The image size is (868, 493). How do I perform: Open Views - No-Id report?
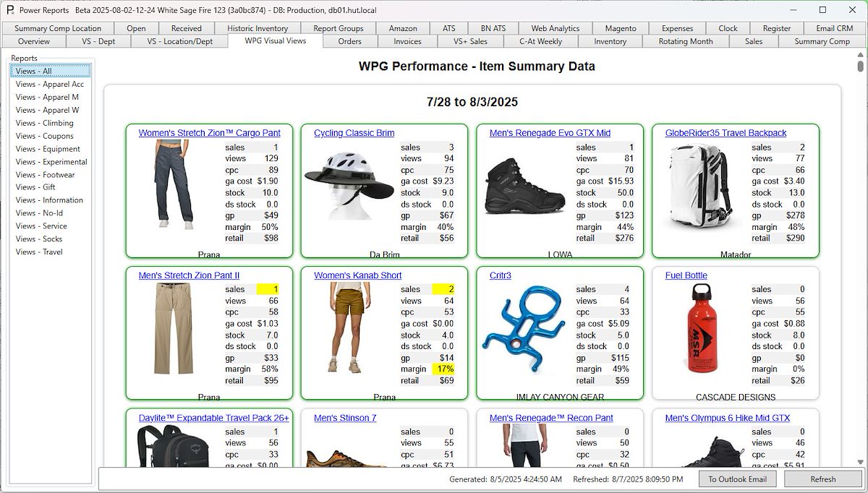(x=50, y=213)
